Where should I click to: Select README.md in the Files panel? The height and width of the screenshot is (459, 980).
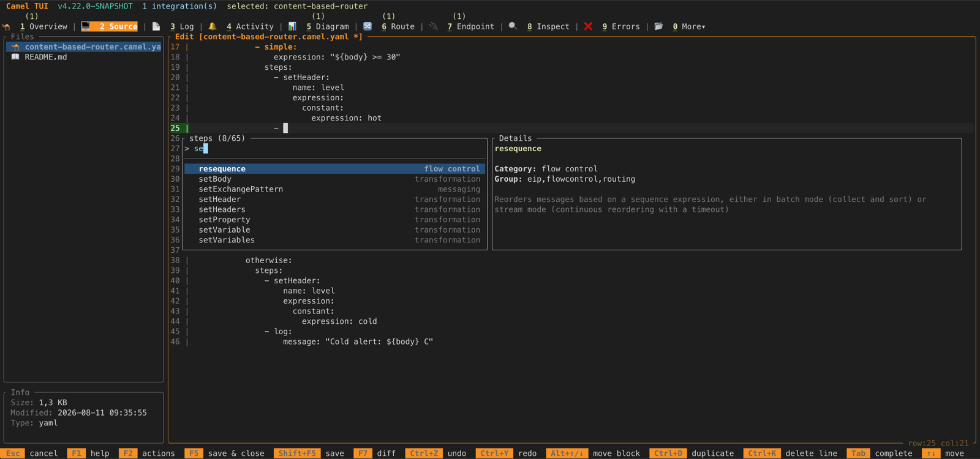point(46,57)
